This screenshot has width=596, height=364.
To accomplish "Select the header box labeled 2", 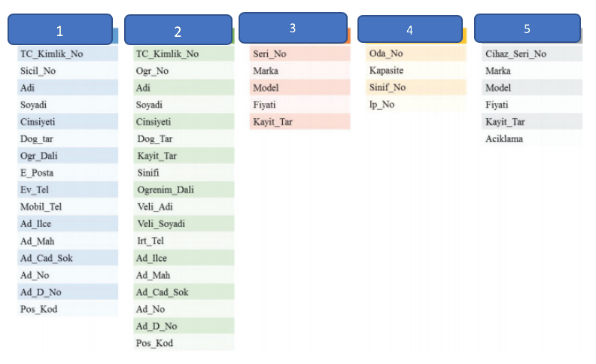I will point(178,31).
